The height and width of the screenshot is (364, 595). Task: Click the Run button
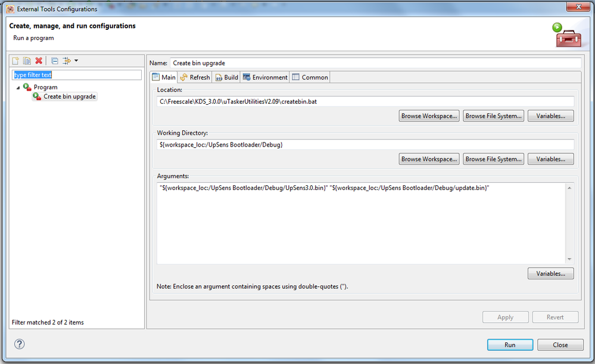tap(510, 345)
